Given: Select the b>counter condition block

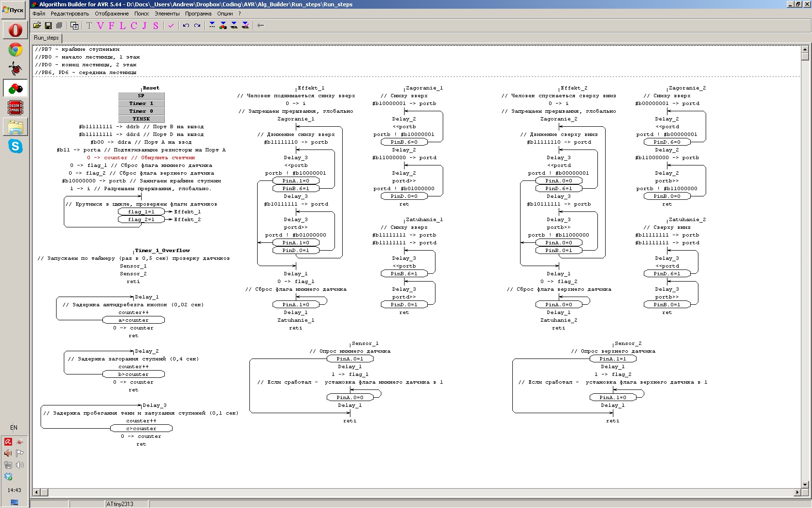Looking at the screenshot, I should [134, 374].
